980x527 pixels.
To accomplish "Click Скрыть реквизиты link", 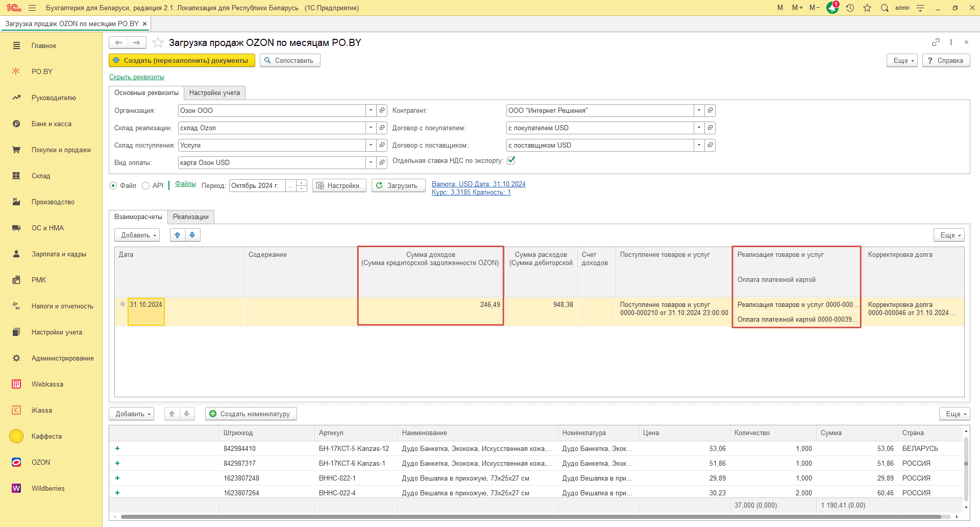I will (x=137, y=77).
